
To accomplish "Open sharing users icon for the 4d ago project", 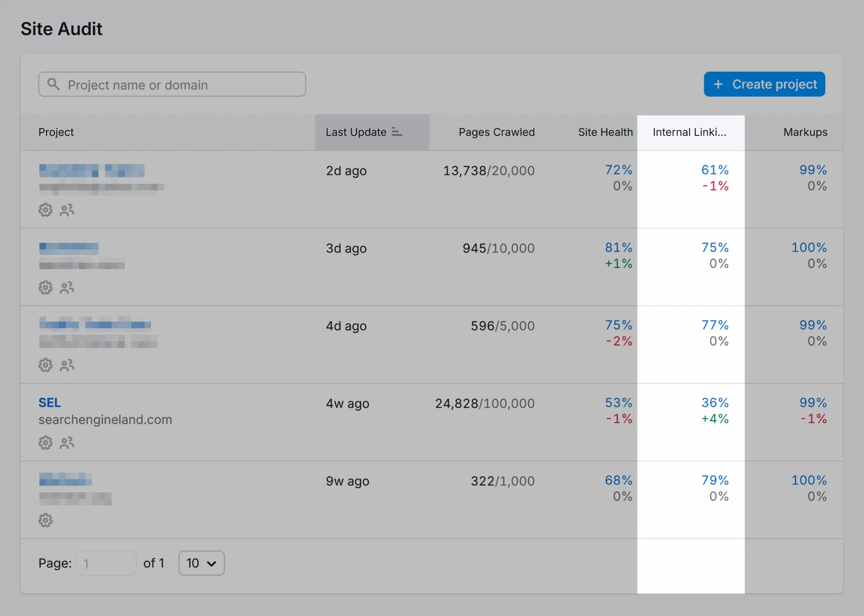I will click(x=67, y=365).
